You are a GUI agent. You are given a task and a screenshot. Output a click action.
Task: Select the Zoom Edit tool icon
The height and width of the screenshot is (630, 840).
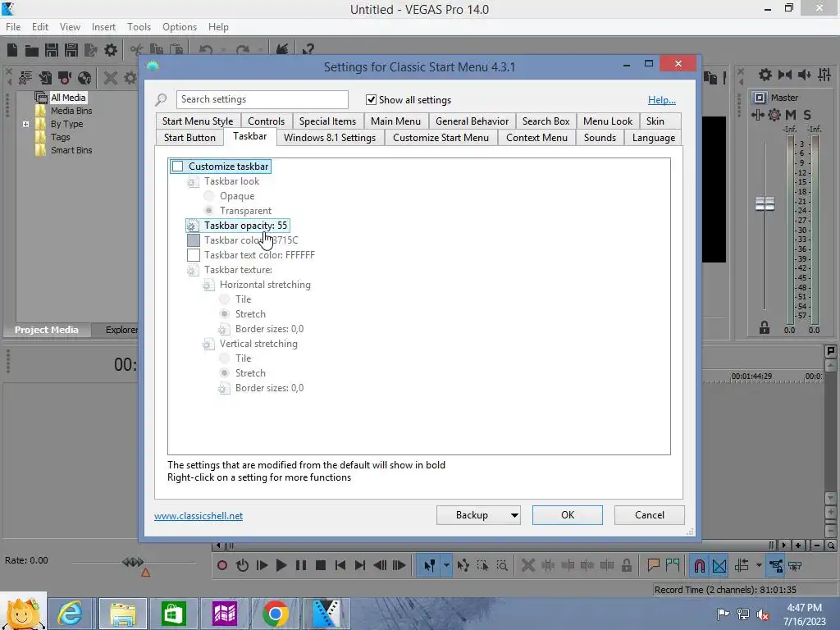coord(503,566)
